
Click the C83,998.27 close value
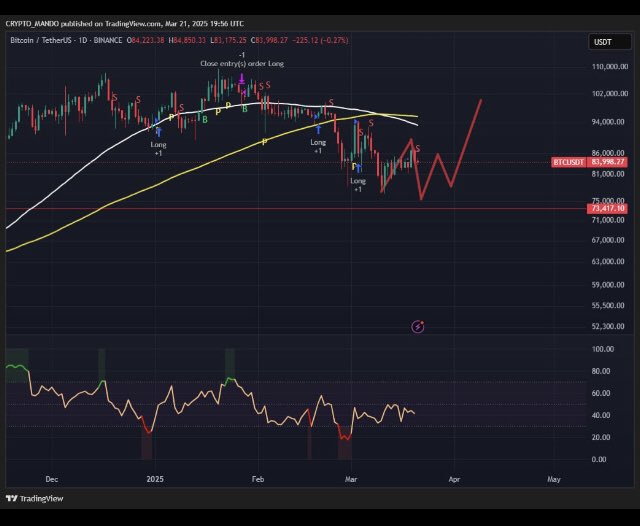click(x=269, y=40)
